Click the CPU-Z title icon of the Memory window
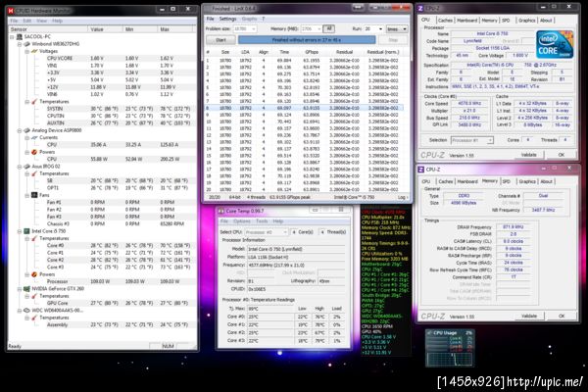 coord(421,170)
